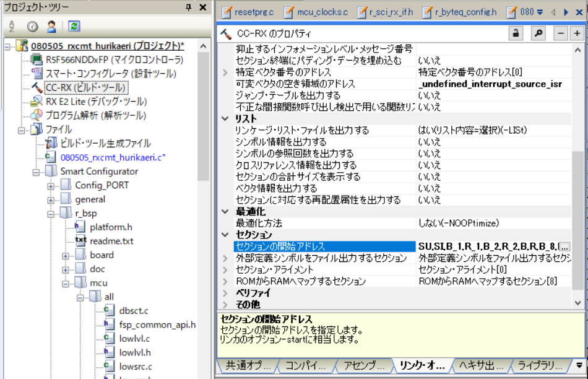Click the property list scroll down arrow

(578, 303)
